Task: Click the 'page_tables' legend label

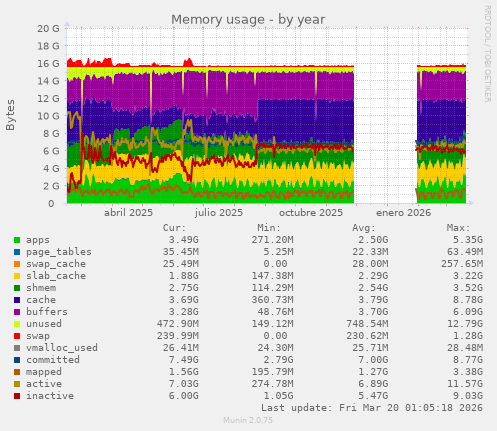Action: point(59,252)
